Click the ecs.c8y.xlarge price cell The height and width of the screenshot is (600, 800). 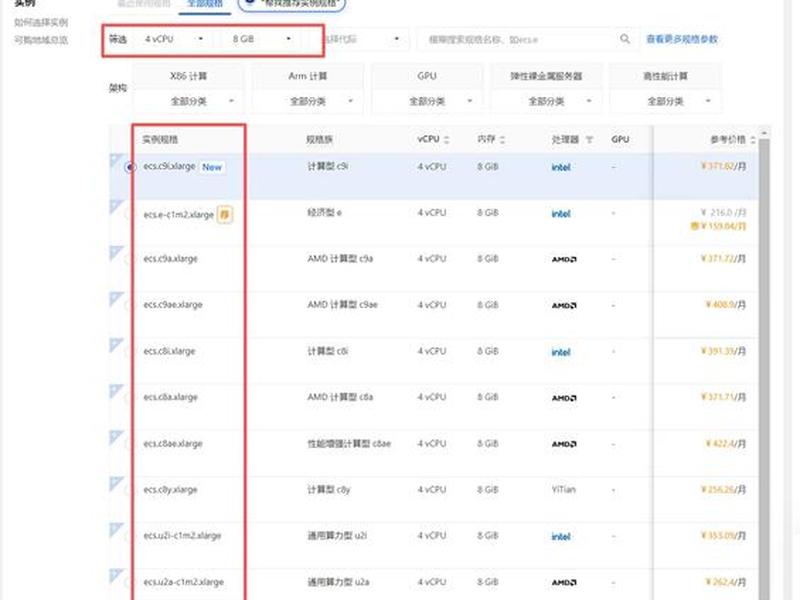tap(723, 490)
